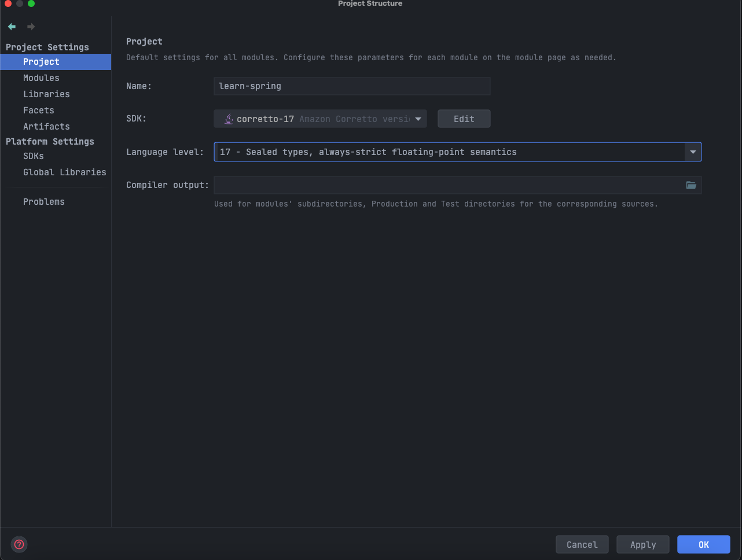Open the SDK dropdown corretto-17
The image size is (742, 560).
pos(320,119)
